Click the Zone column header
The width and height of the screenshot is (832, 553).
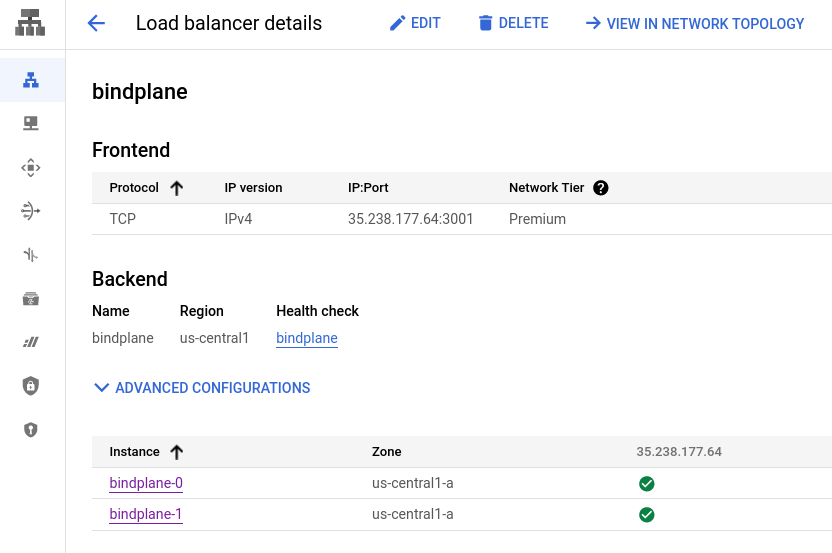click(x=386, y=452)
